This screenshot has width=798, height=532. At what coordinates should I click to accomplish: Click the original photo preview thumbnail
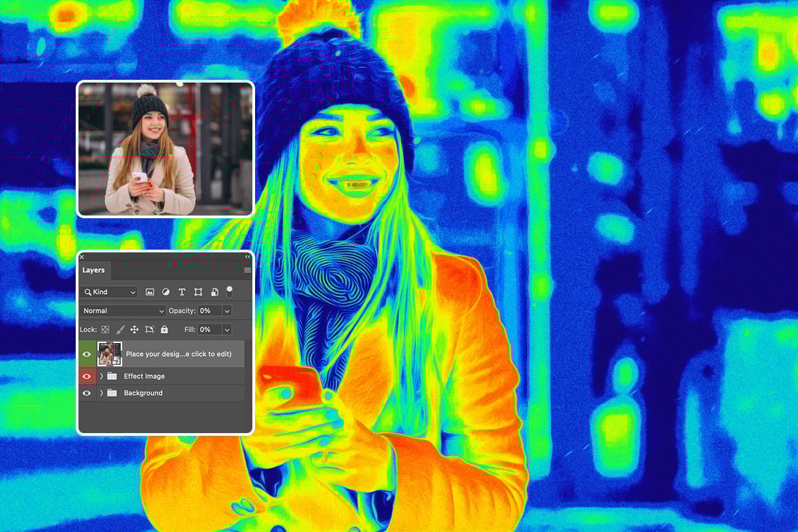[x=166, y=149]
